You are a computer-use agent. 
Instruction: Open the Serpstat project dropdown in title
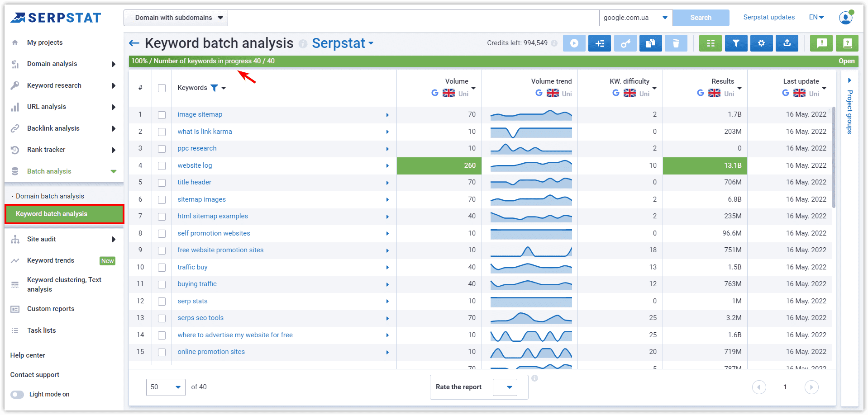343,43
